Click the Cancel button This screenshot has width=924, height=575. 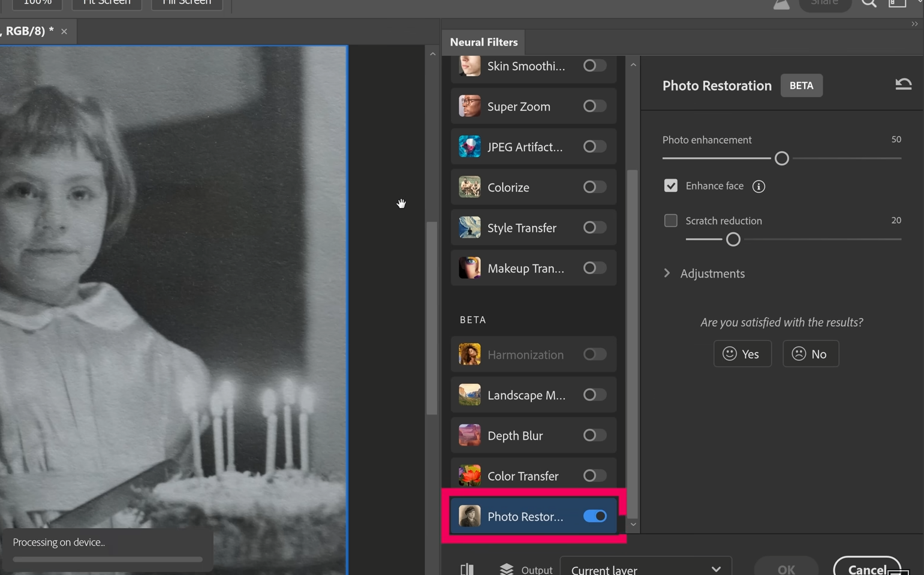coord(868,568)
